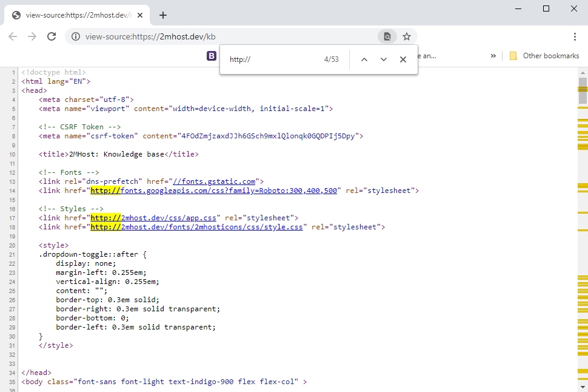Click the browser back arrow

click(x=13, y=36)
